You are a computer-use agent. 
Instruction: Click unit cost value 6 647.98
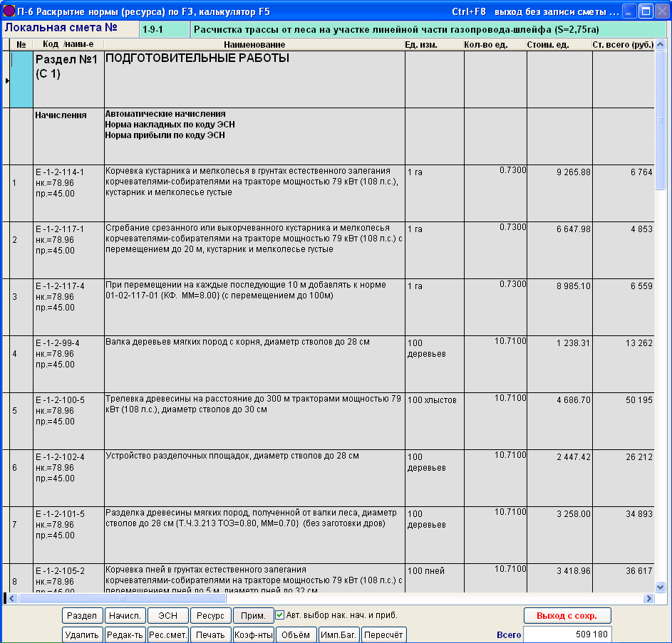point(573,229)
